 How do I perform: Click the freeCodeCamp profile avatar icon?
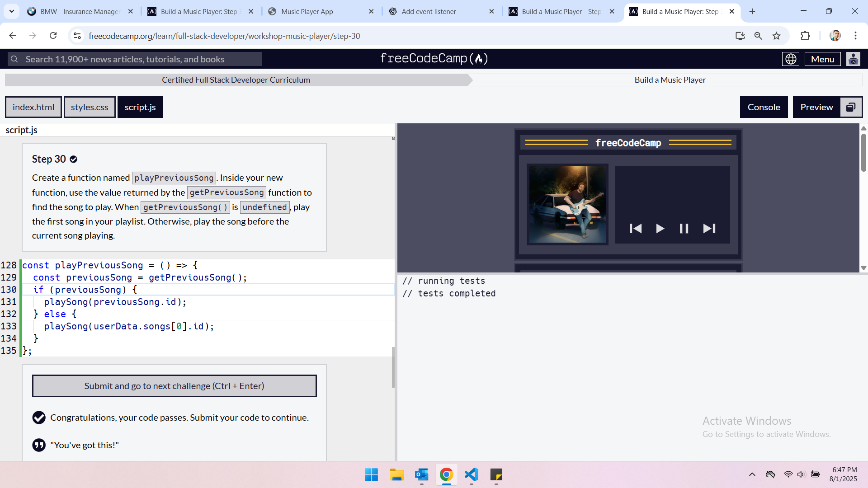[853, 59]
